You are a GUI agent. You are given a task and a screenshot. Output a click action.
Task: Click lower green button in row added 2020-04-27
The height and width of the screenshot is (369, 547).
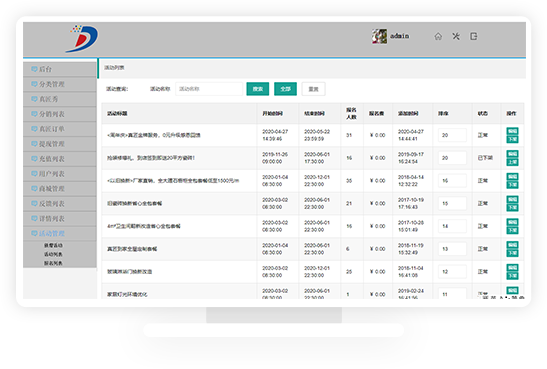[512, 140]
